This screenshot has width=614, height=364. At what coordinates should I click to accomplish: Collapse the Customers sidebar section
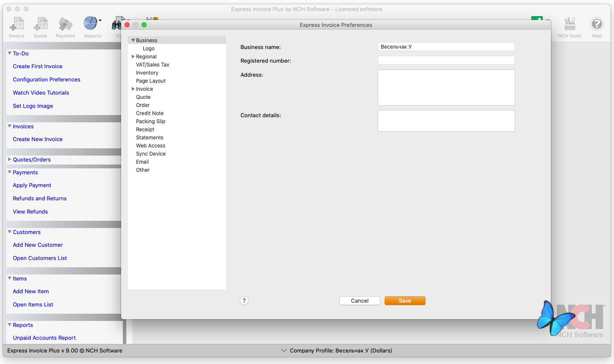click(x=9, y=232)
